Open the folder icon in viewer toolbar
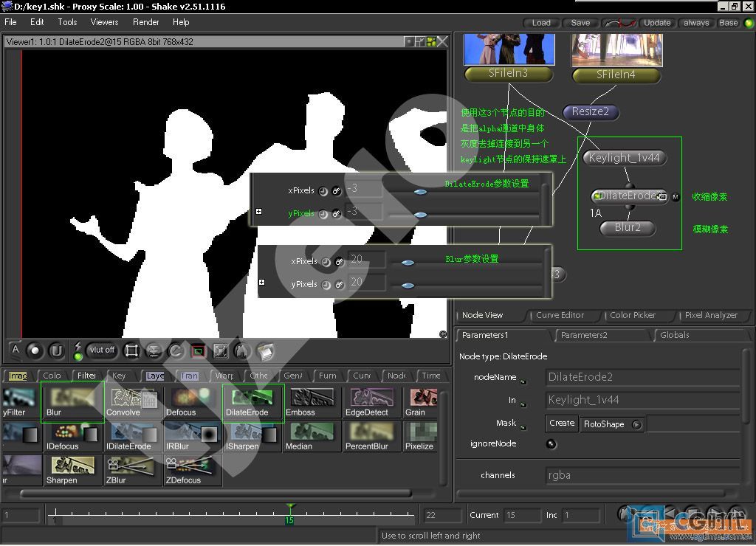Screen dimensions: 756x546 265,350
